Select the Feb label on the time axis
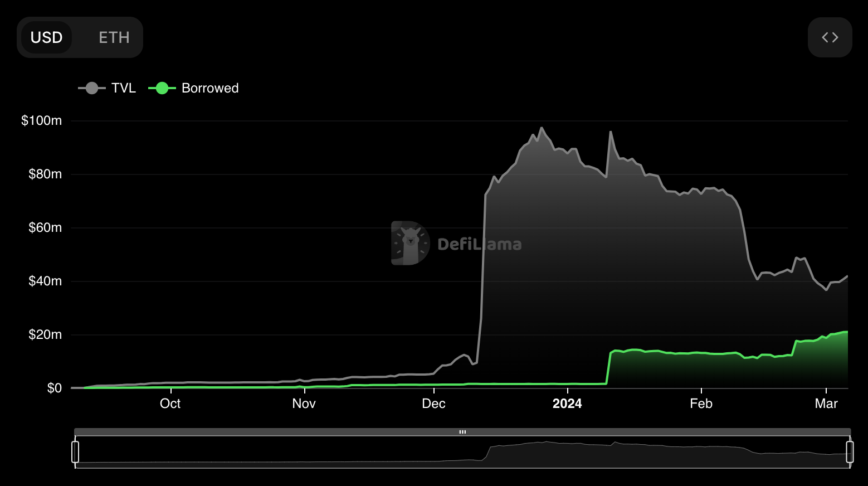 pos(701,404)
